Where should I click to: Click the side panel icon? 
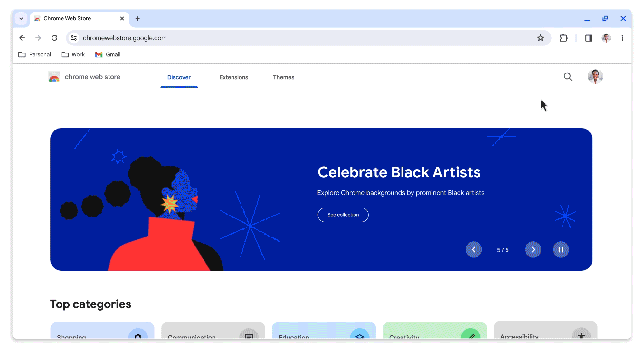pyautogui.click(x=589, y=38)
